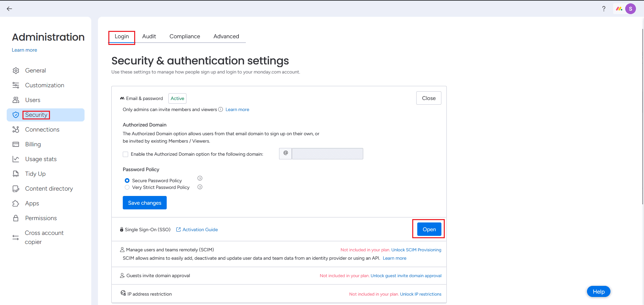This screenshot has width=644, height=305.
Task: Click the Save changes button
Action: coord(145,203)
